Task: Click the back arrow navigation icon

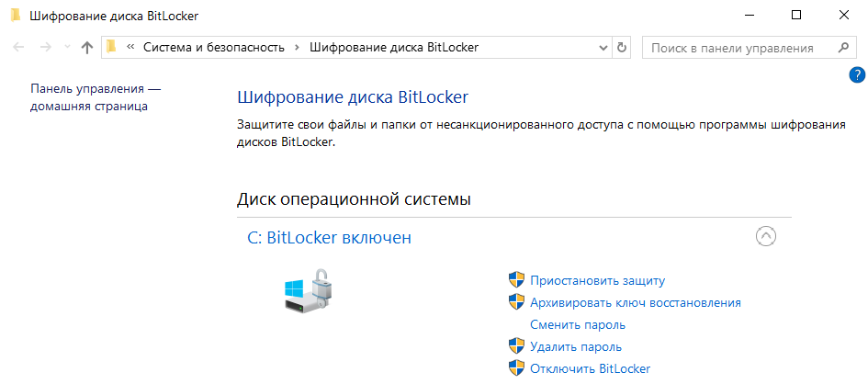Action: pyautogui.click(x=18, y=48)
